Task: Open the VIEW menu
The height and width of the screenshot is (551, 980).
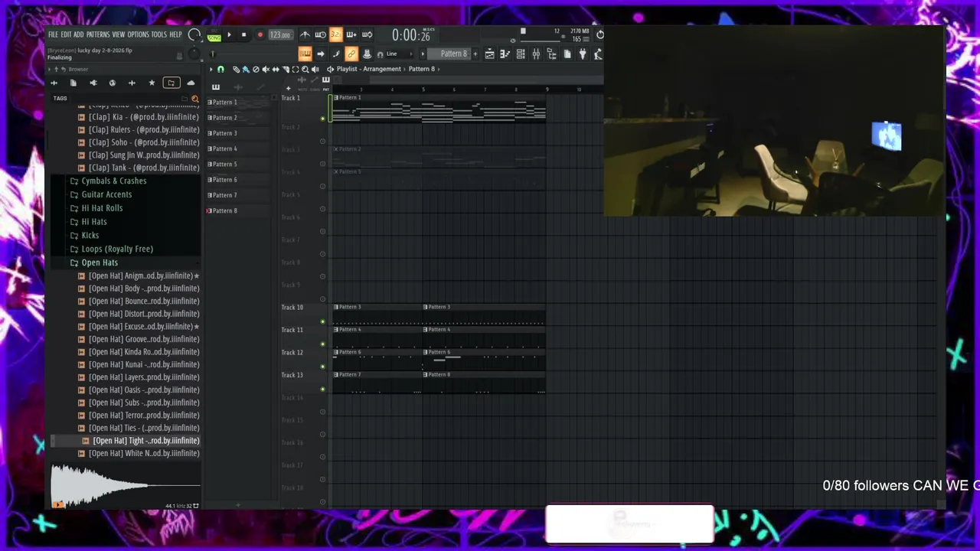Action: click(x=118, y=34)
